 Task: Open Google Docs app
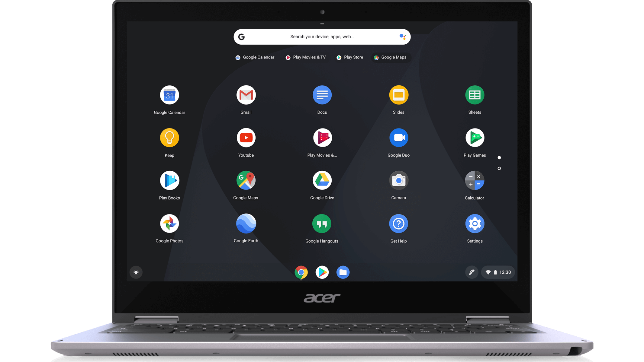(322, 94)
